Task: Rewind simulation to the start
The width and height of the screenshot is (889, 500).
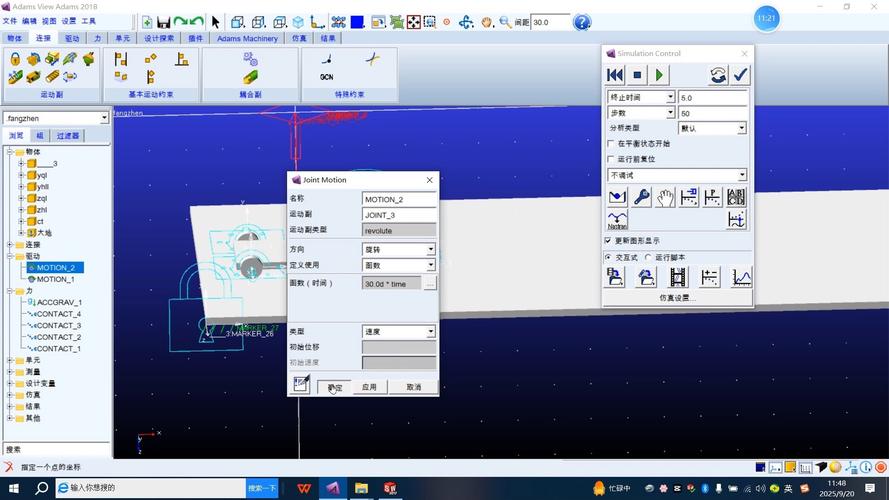Action: pos(616,75)
